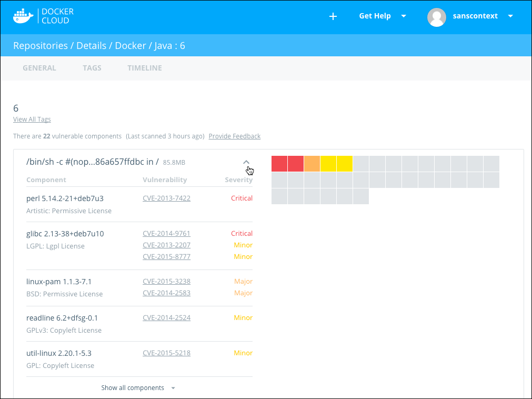
Task: Select the first yellow minor component square
Action: [328, 164]
